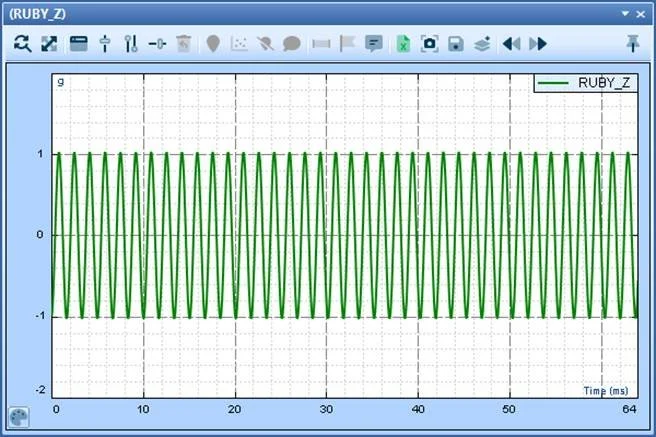656x437 pixels.
Task: Click the add layers stack icon
Action: coord(482,43)
